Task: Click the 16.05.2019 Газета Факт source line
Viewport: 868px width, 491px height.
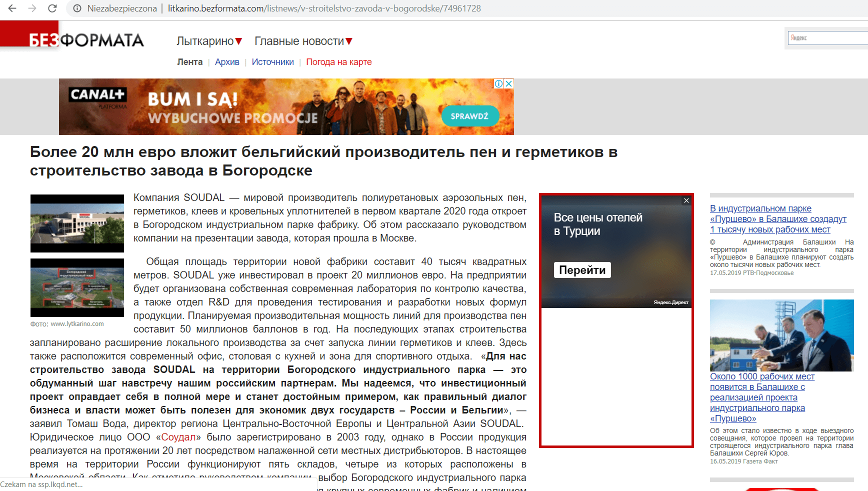Action: [744, 461]
